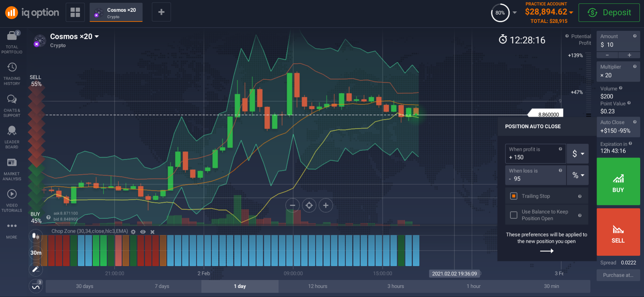Viewport: 644px width, 297px height.
Task: Change the 30m candle interval
Action: point(36,253)
